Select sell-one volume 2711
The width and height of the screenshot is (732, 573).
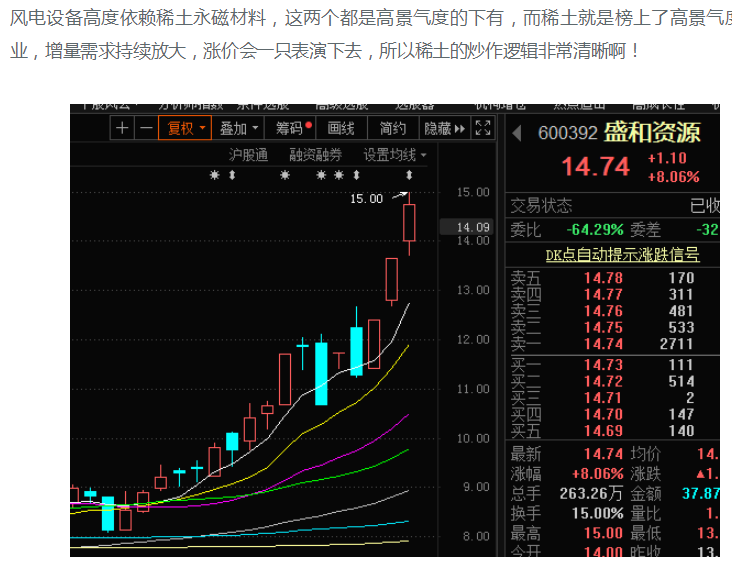(676, 344)
